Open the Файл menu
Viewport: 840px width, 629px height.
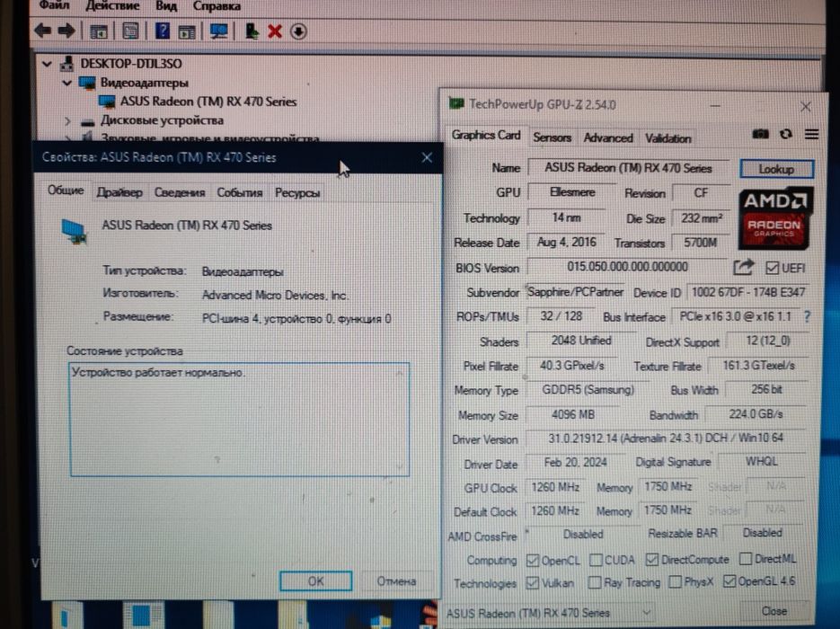[54, 6]
